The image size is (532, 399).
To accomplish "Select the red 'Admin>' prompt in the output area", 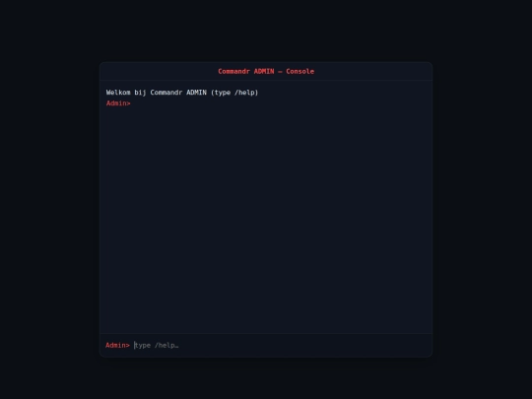I will [x=118, y=103].
